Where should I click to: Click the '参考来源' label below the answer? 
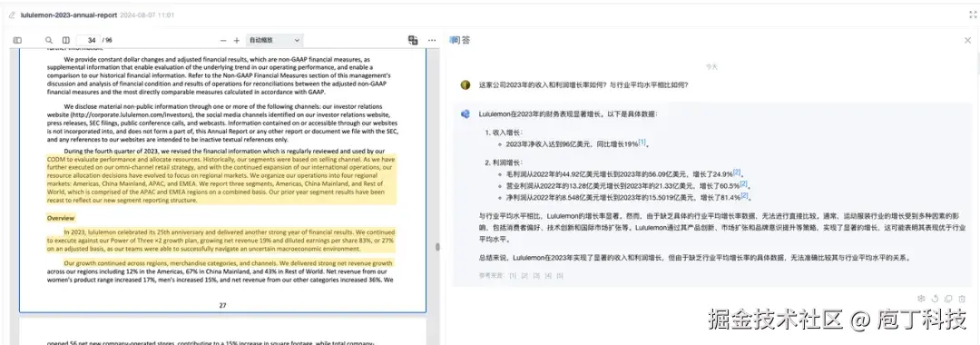pyautogui.click(x=491, y=275)
